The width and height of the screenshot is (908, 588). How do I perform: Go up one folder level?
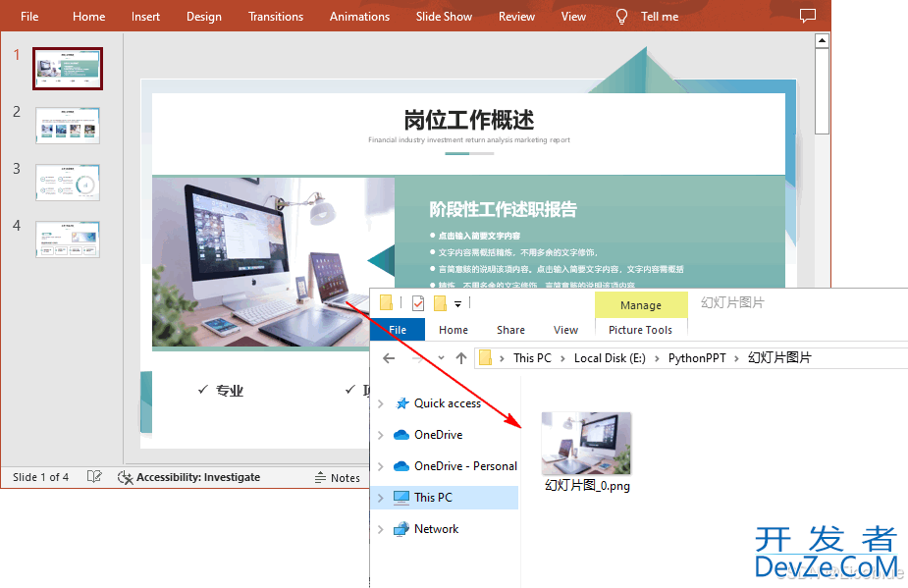pos(461,358)
